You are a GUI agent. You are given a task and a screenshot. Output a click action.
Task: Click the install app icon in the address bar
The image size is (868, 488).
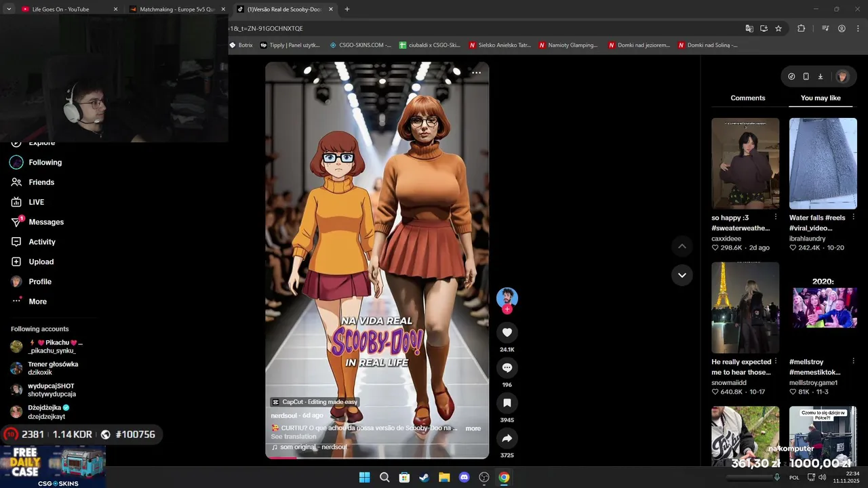tap(764, 28)
